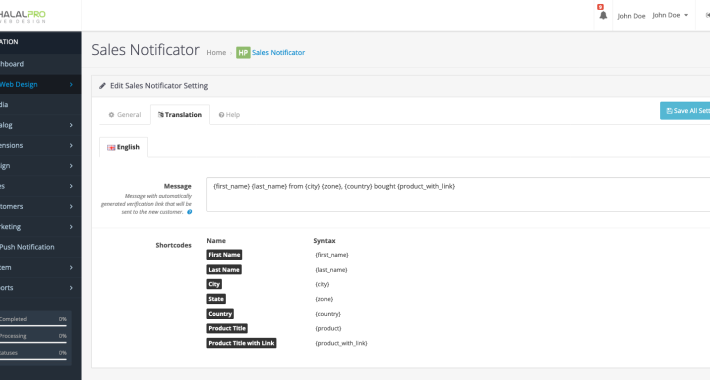Screen dimensions: 710x380
Task: Go to Home breadcrumb link
Action: [216, 53]
